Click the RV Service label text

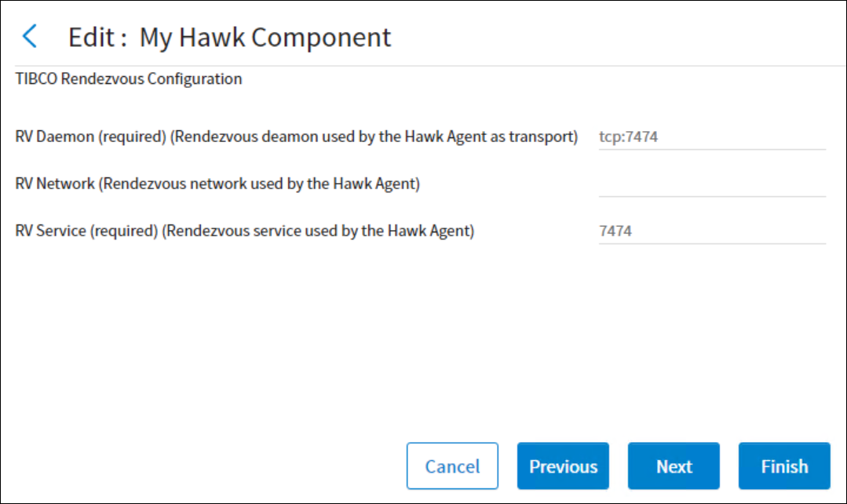click(x=51, y=232)
